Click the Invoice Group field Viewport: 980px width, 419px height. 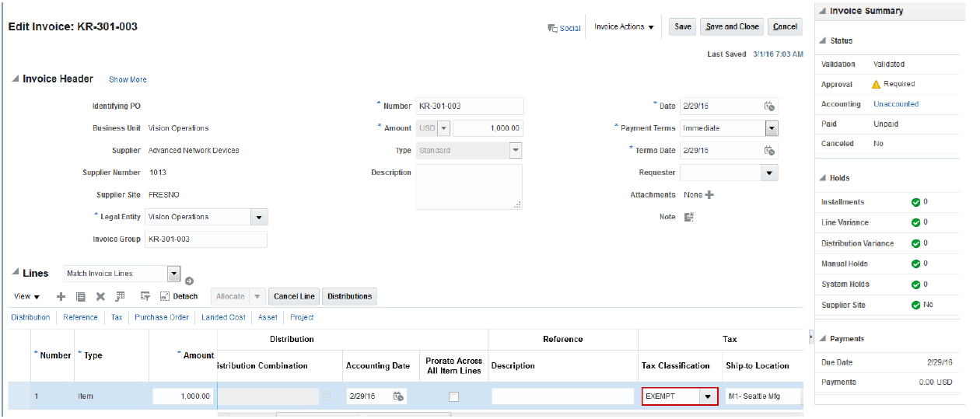click(x=206, y=239)
